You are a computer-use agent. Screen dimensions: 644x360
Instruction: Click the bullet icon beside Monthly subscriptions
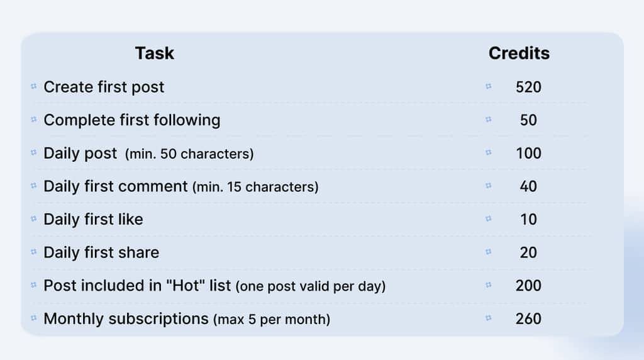(34, 318)
